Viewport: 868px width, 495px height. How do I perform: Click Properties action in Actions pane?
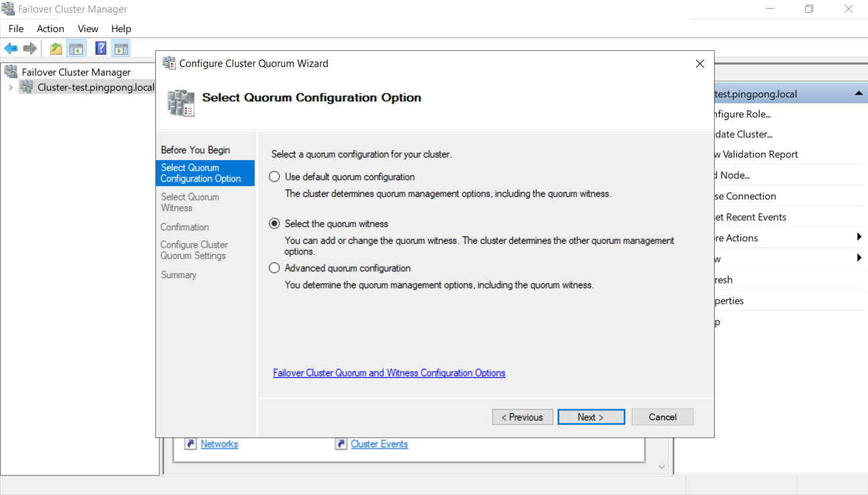(x=729, y=301)
